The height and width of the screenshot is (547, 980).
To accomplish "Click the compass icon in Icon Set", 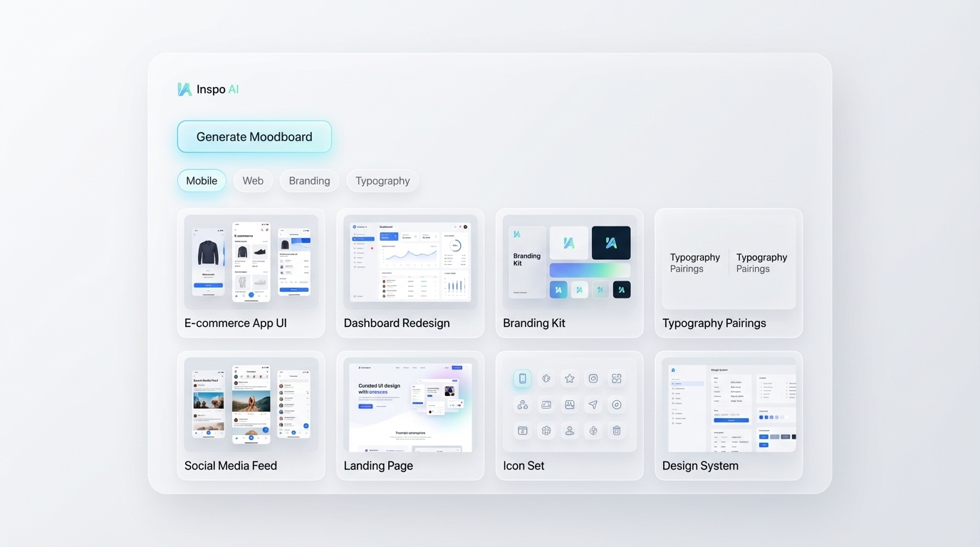I will 616,405.
